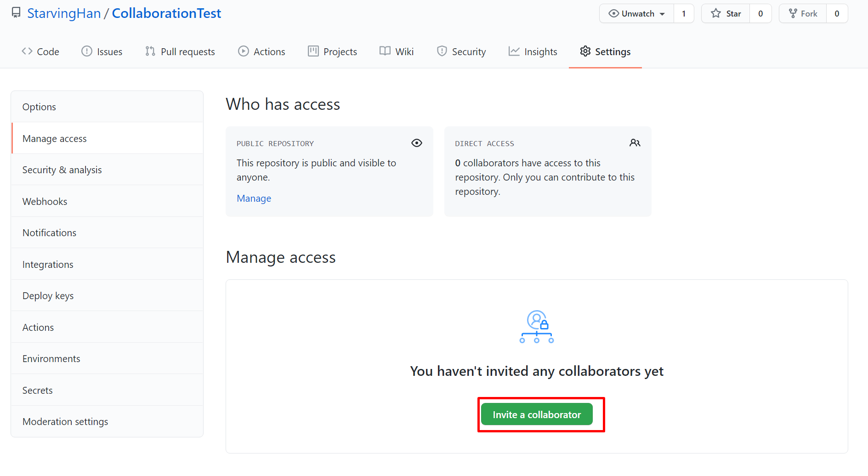868x476 pixels.
Task: Click the Settings gear icon
Action: pos(585,51)
